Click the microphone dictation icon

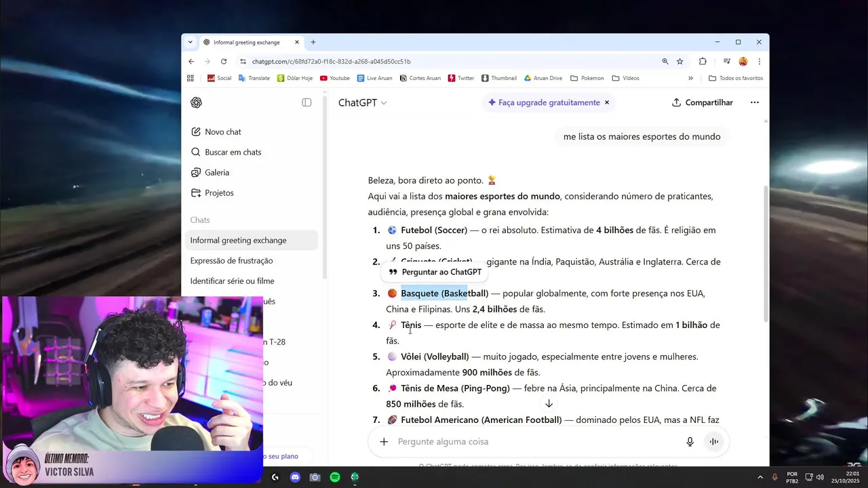[x=690, y=441]
